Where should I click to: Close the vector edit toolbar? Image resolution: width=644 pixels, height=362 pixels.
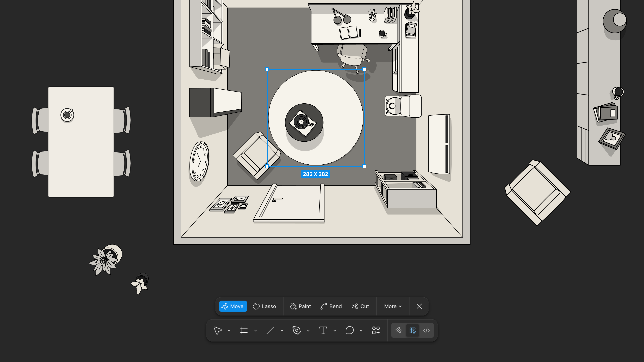pyautogui.click(x=419, y=306)
